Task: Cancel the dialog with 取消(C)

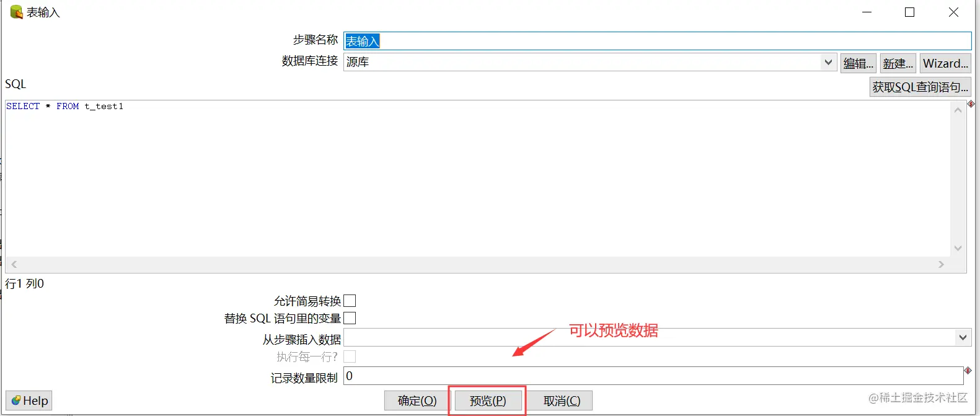Action: (562, 401)
